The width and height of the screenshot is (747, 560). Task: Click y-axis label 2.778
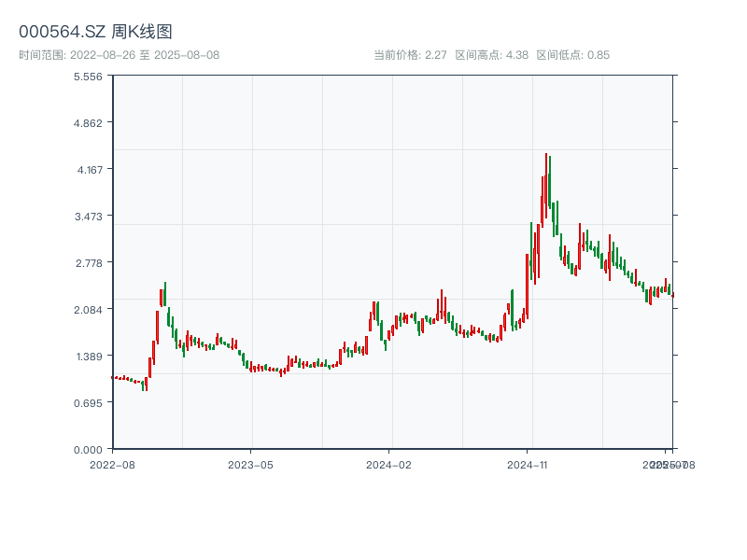click(x=89, y=263)
